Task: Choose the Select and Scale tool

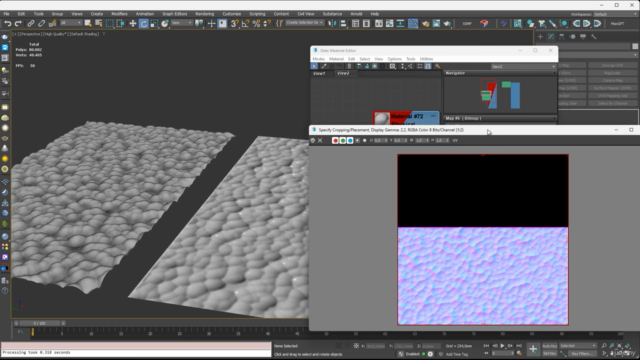Action: pyautogui.click(x=154, y=24)
